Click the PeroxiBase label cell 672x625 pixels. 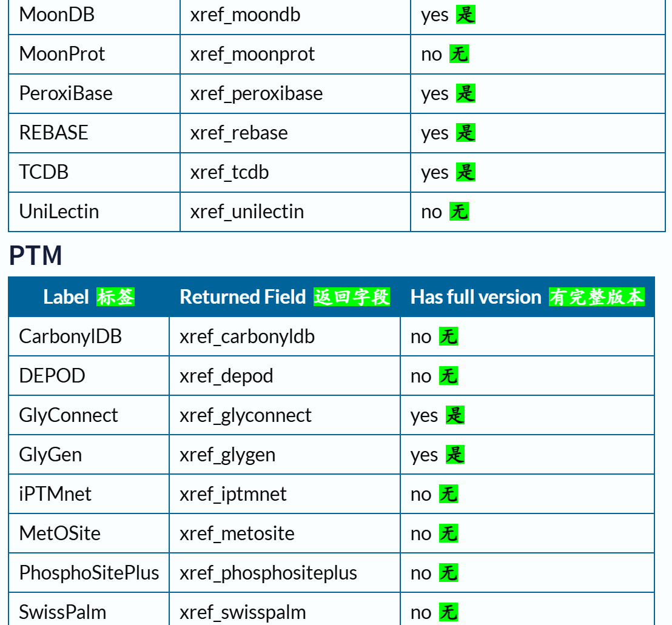[94, 94]
